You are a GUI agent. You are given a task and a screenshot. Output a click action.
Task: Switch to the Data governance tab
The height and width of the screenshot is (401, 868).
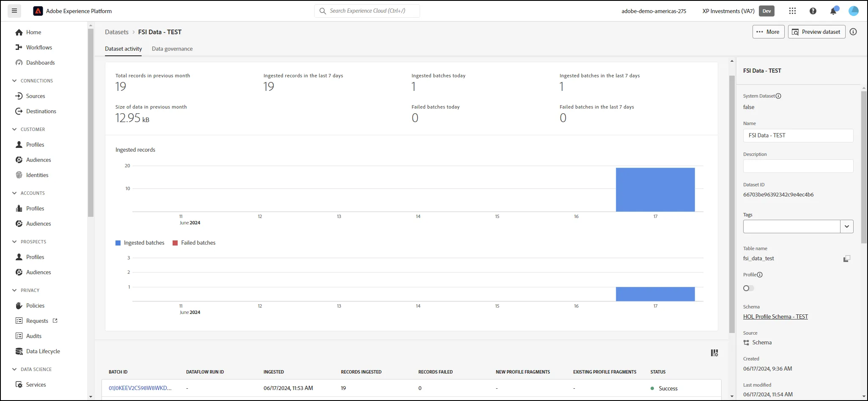click(x=172, y=49)
